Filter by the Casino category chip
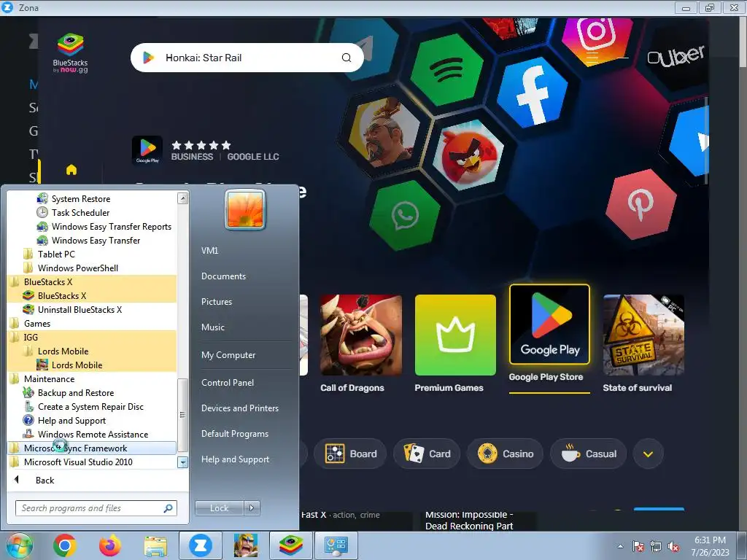This screenshot has height=560, width=747. 506,454
